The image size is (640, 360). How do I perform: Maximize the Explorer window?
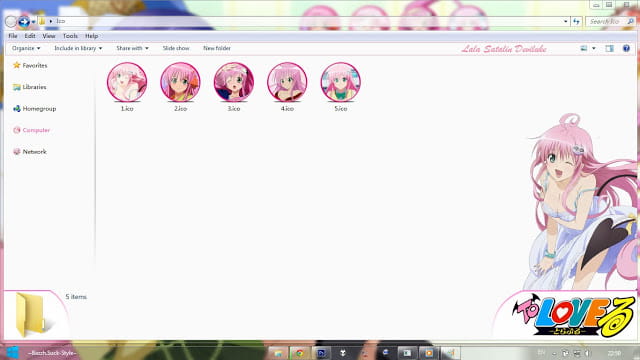pos(609,5)
